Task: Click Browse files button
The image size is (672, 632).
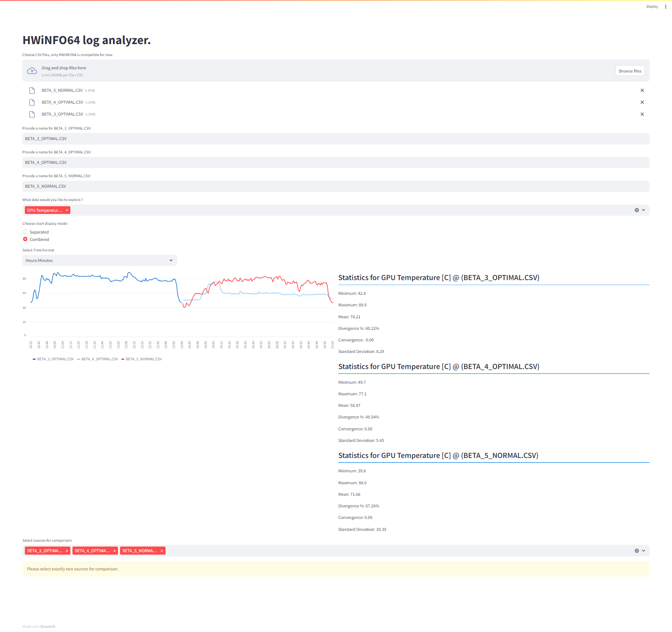Action: coord(630,71)
